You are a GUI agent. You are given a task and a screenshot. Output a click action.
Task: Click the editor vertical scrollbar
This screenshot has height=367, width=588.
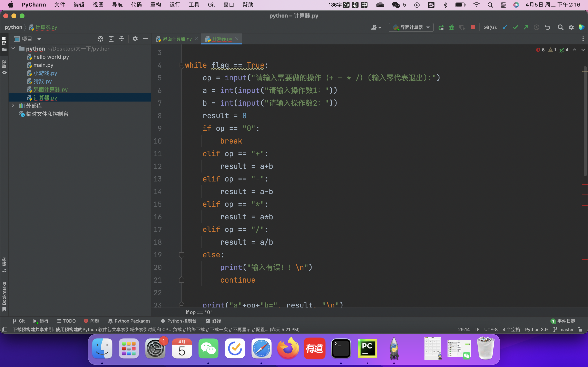coord(585,121)
